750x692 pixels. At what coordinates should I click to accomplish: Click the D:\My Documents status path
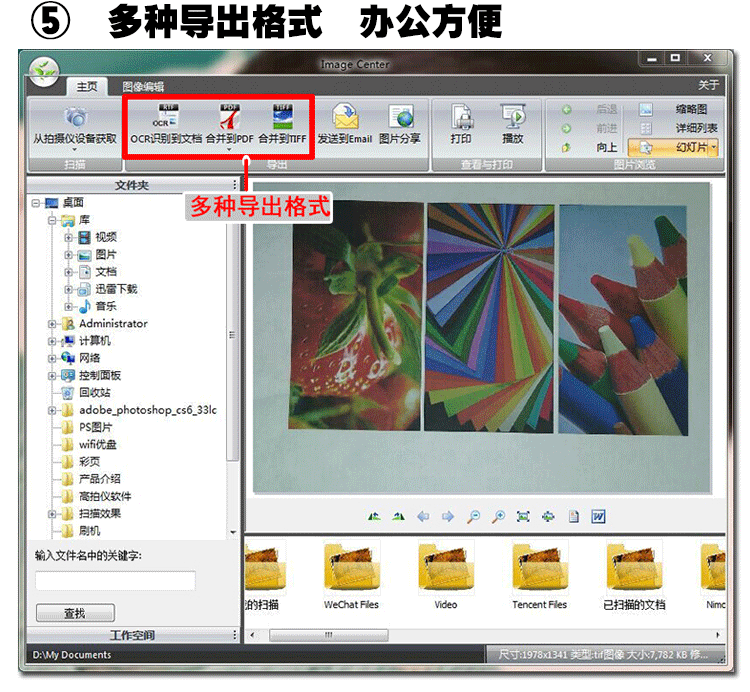72,655
